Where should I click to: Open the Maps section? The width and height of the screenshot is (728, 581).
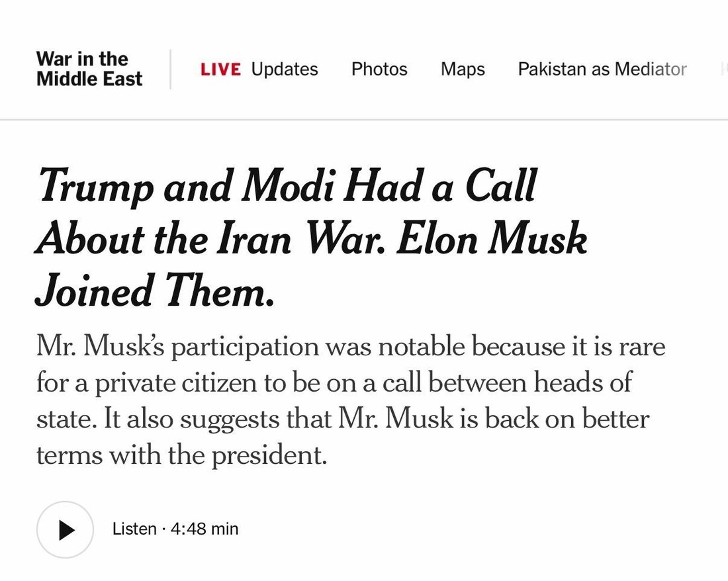tap(463, 69)
